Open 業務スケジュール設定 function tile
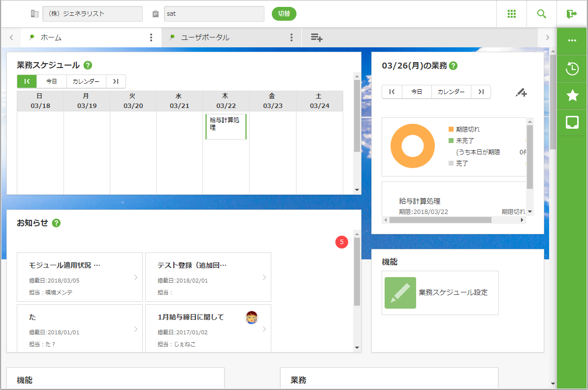The image size is (588, 390). [440, 293]
